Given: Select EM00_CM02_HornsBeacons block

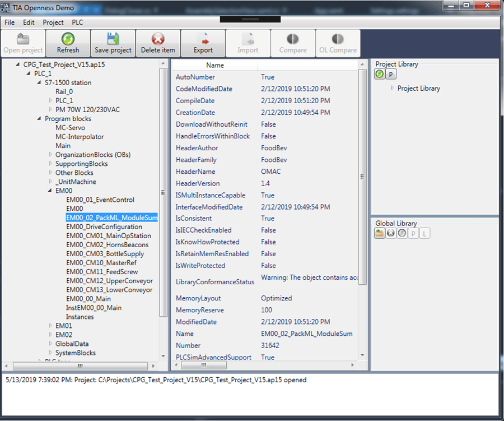Looking at the screenshot, I should click(108, 244).
